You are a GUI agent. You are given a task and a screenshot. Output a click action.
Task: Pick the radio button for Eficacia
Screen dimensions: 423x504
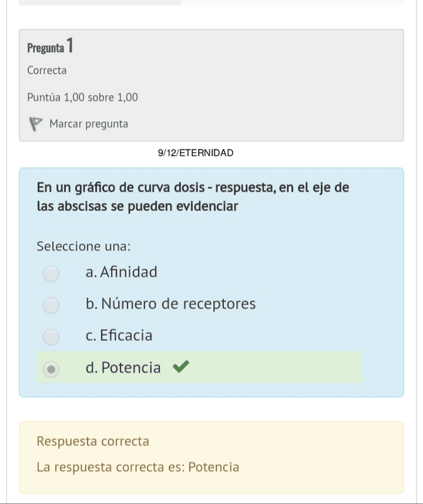[51, 337]
